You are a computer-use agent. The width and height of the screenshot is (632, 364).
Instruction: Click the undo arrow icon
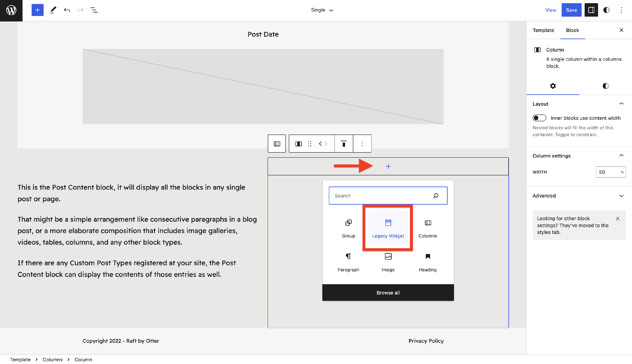tap(67, 10)
